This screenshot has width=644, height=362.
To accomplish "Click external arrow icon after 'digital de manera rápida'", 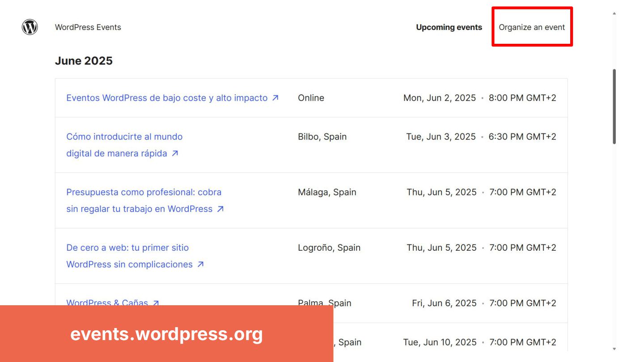I will [175, 153].
